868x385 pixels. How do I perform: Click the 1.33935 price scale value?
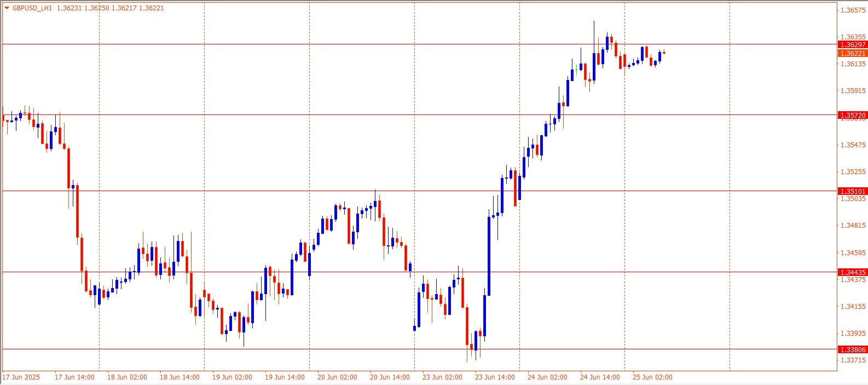pyautogui.click(x=853, y=334)
